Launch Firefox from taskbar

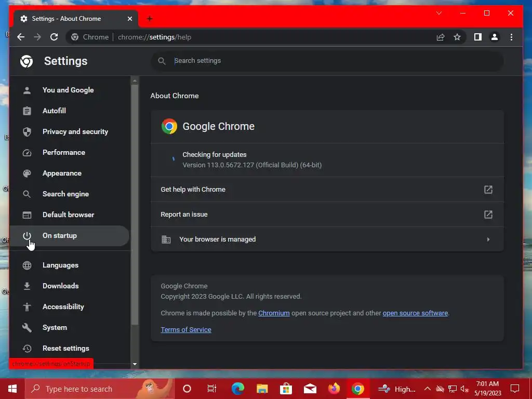pos(334,389)
